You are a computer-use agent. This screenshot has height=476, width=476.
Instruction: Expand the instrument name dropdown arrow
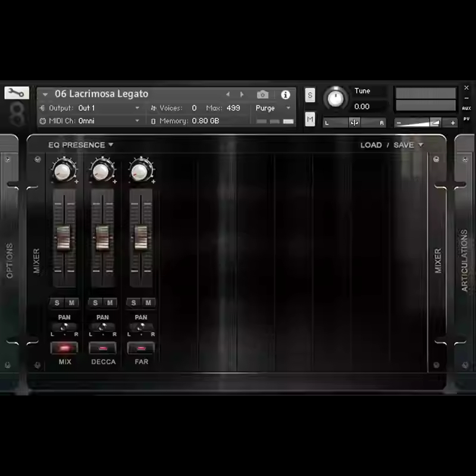45,95
